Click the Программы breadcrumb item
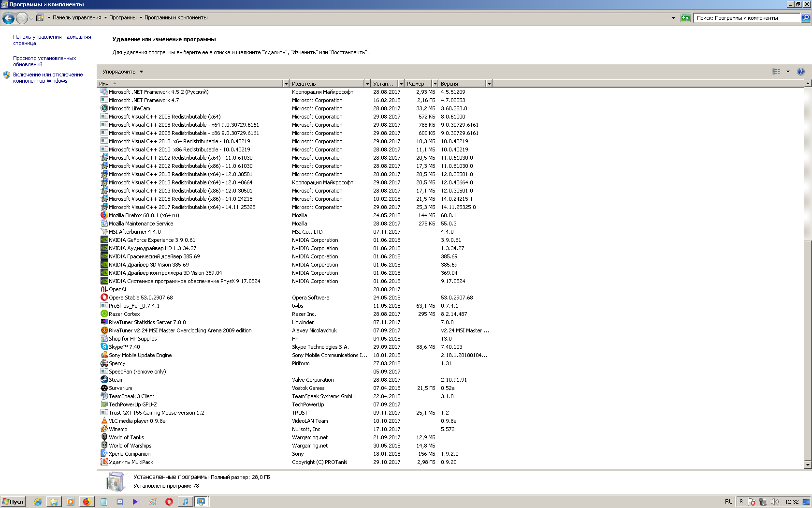 (x=123, y=17)
